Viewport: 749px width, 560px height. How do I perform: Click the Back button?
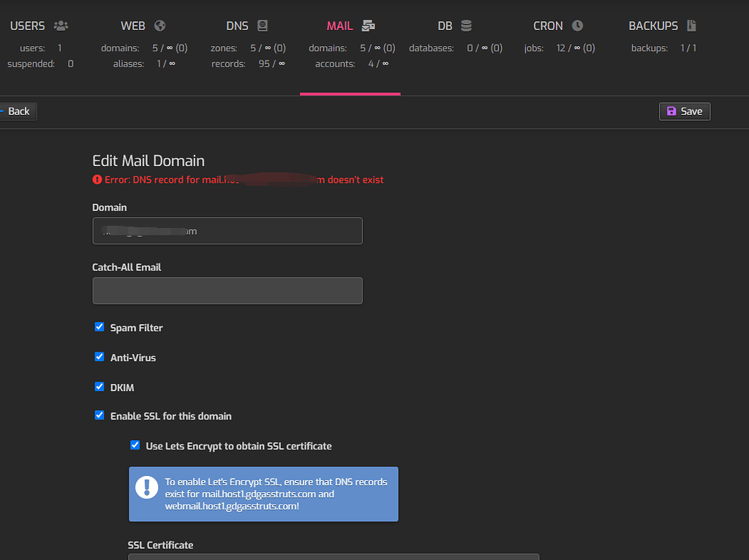18,111
